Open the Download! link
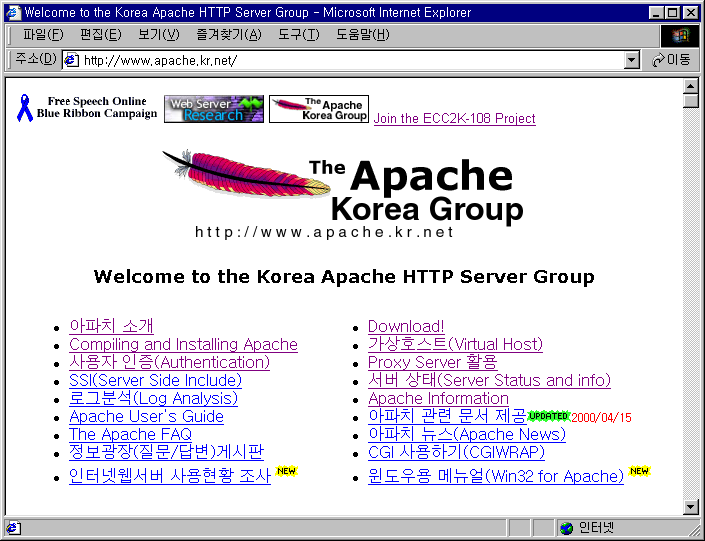Viewport: 705px width, 541px height. point(406,326)
